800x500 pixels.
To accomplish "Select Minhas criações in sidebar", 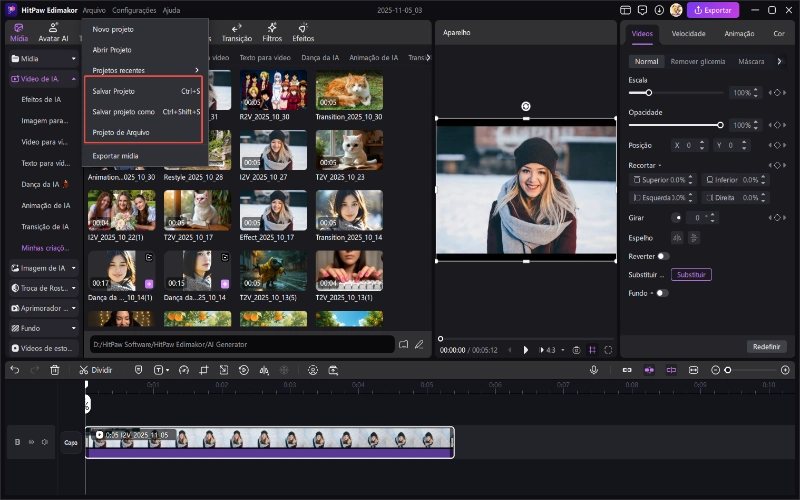I will (x=45, y=248).
